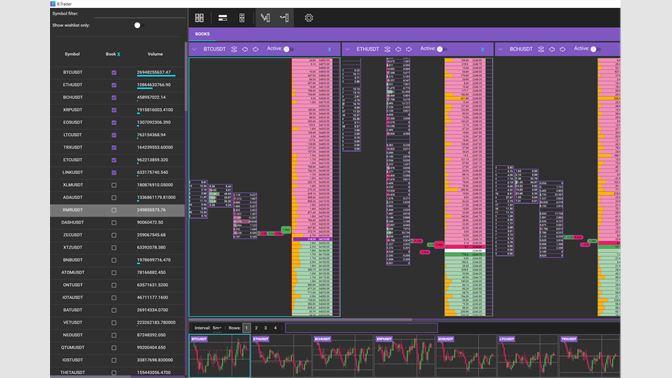Check the Book checkbox for DASHUSDT

114,223
